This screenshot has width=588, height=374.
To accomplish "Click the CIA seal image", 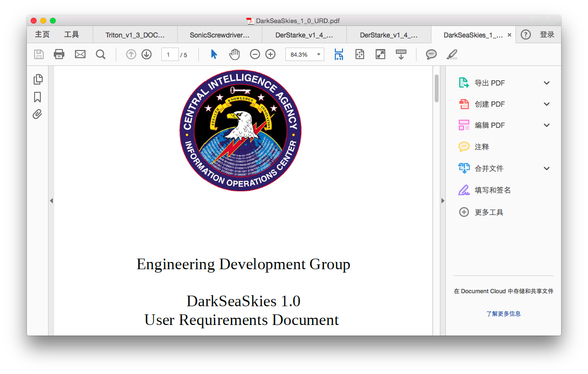I will tap(240, 131).
